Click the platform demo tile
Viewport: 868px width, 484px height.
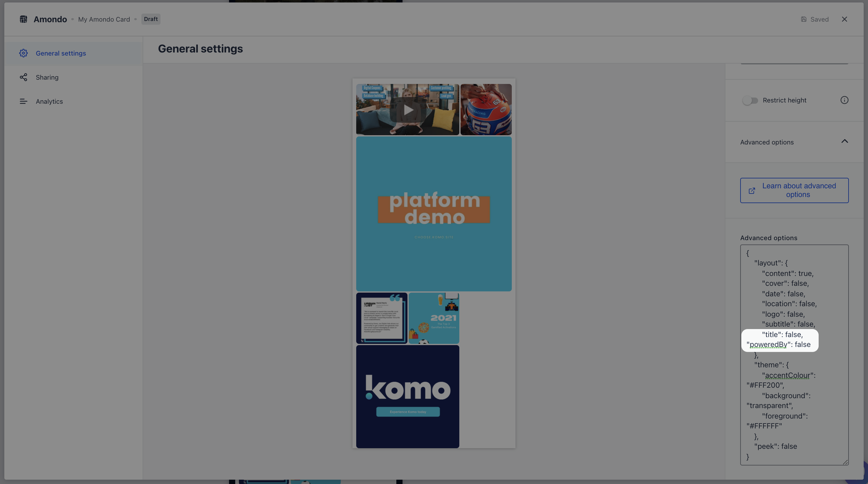pyautogui.click(x=434, y=214)
